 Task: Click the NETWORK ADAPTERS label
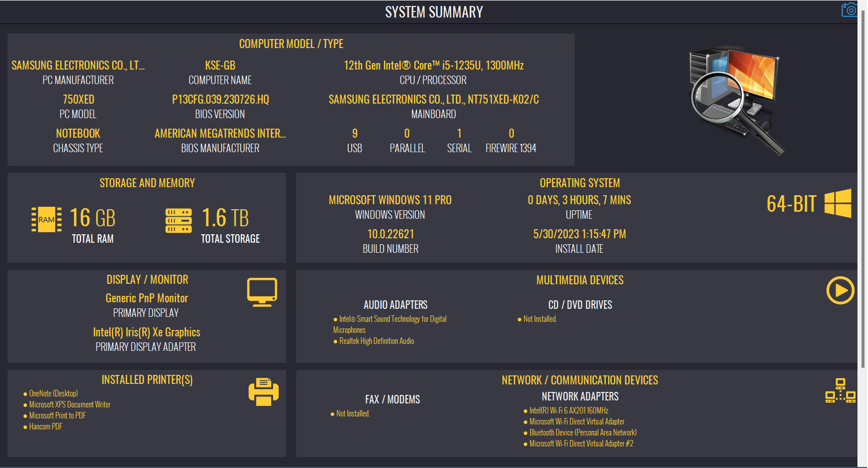coord(580,396)
